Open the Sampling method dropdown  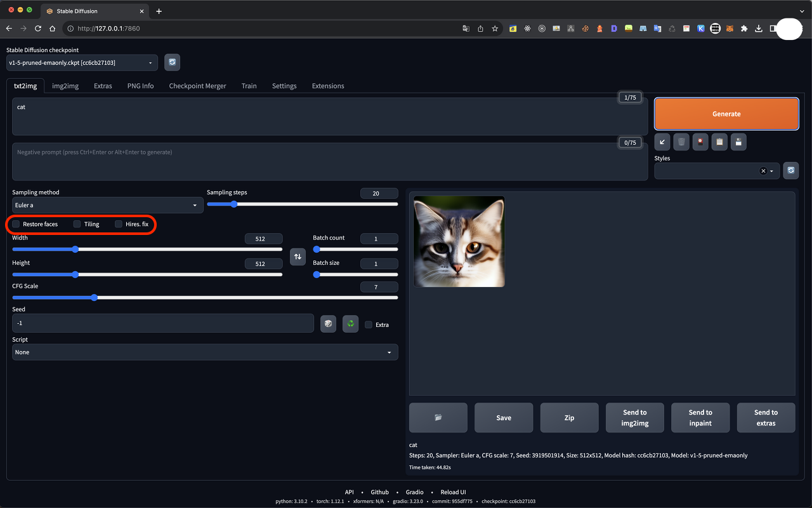click(x=108, y=205)
